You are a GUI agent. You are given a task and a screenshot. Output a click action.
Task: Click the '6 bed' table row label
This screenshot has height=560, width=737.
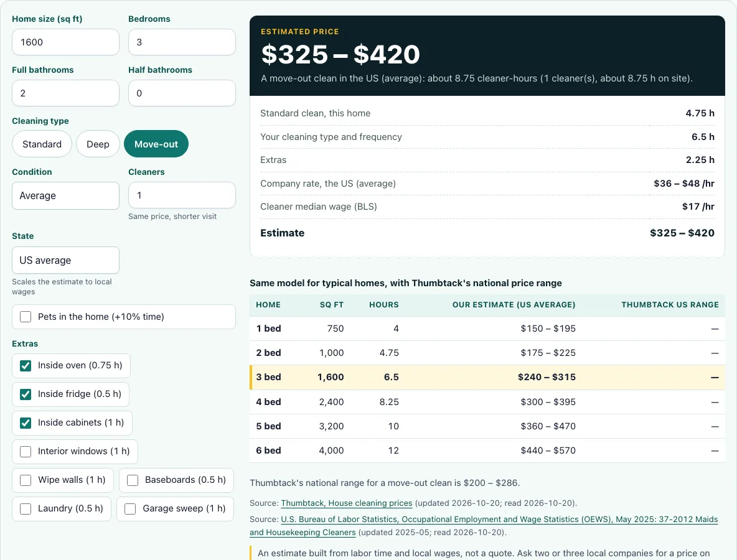[268, 450]
